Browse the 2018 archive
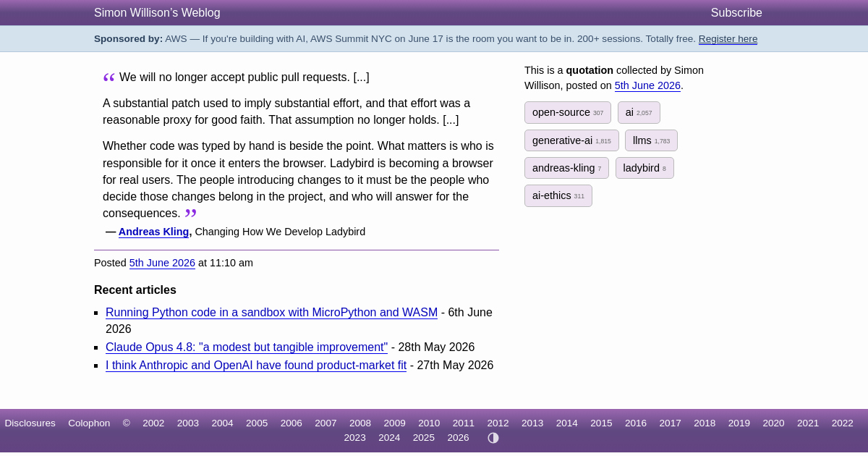 (x=705, y=423)
